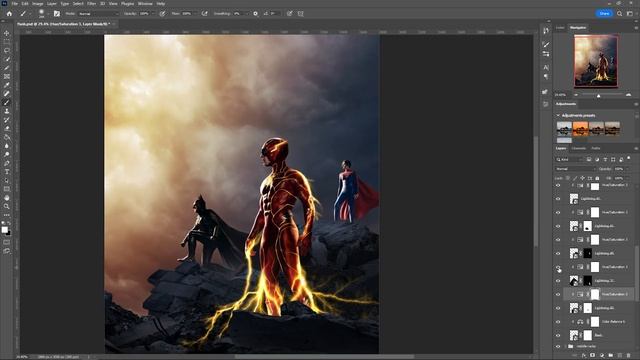The height and width of the screenshot is (360, 640).
Task: Open the Window menu
Action: (145, 3)
